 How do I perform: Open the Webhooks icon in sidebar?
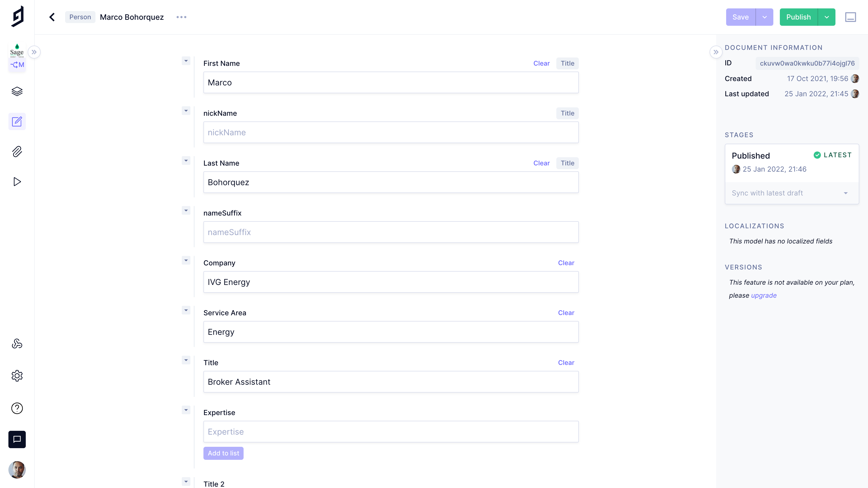point(17,343)
